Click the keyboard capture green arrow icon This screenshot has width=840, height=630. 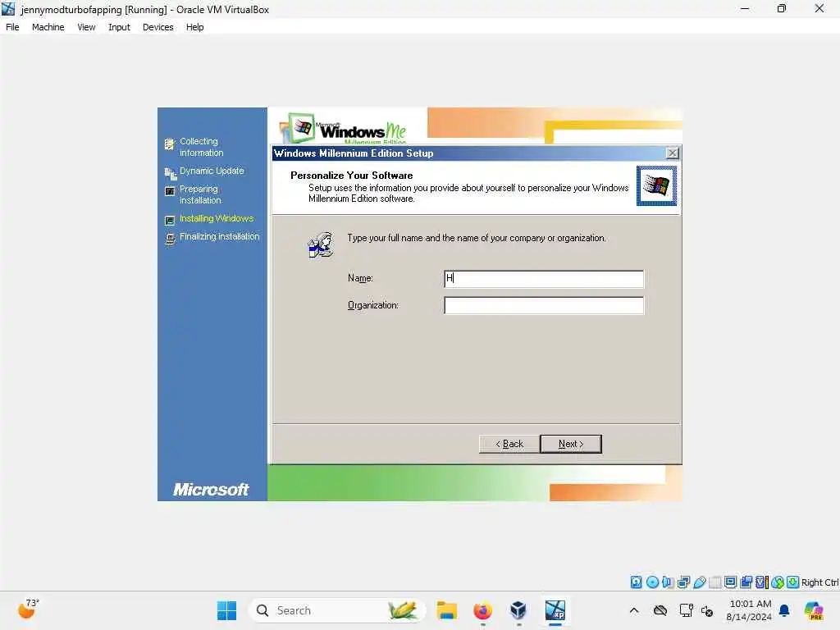click(x=793, y=582)
